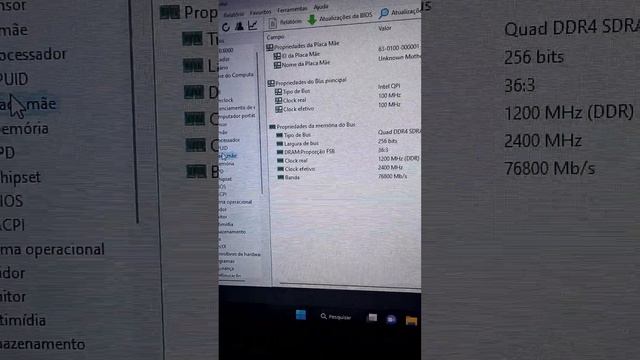Select Gerenciamento de energia in sidebar

(237, 108)
